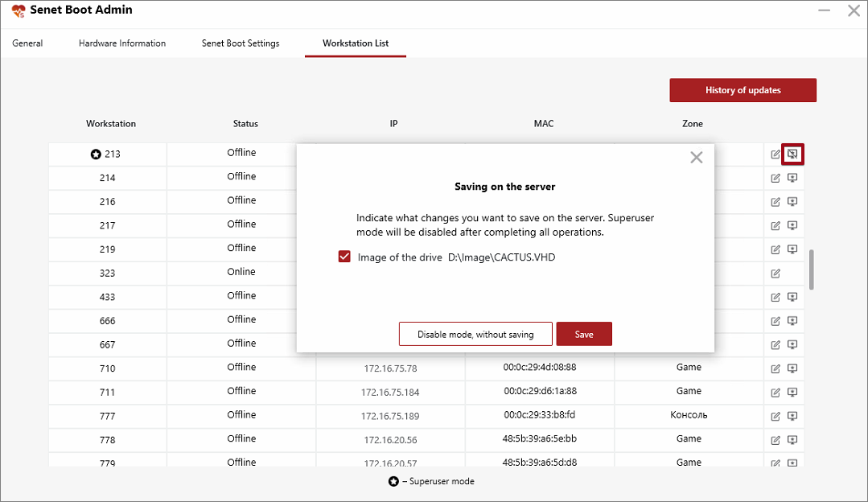Switch to the Senet Boot Settings tab
868x502 pixels.
pos(241,43)
